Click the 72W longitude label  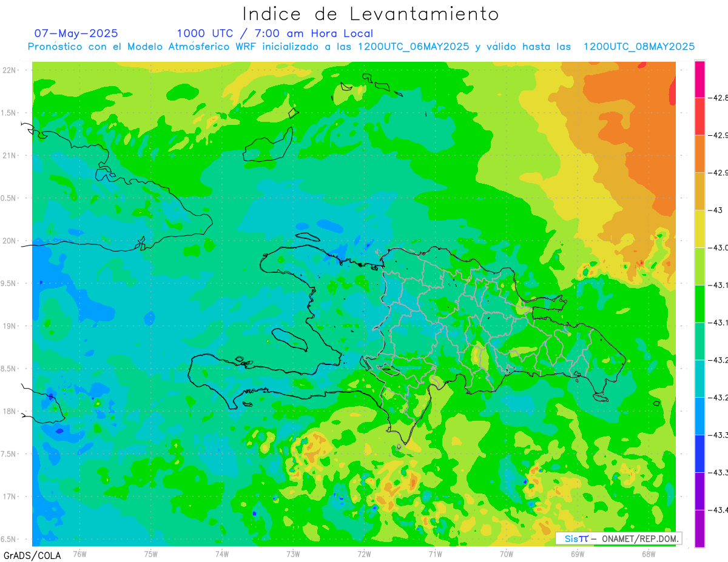point(364,554)
